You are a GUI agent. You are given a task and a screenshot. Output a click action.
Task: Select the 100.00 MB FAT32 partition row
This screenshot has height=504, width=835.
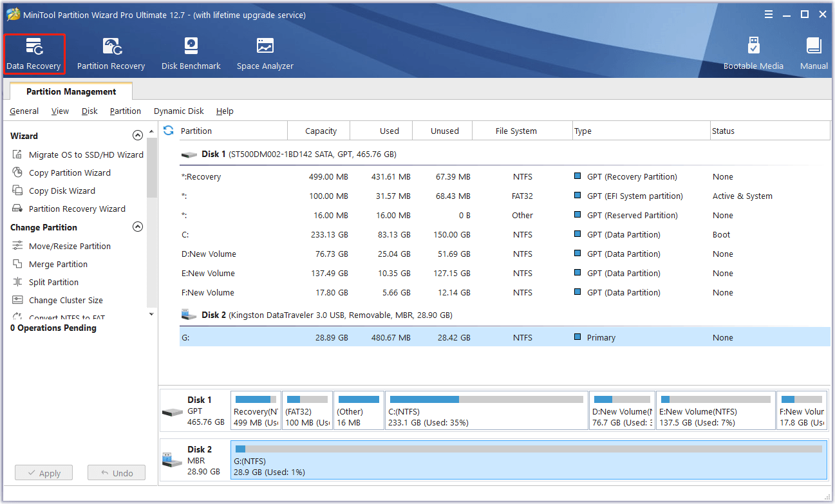point(505,196)
